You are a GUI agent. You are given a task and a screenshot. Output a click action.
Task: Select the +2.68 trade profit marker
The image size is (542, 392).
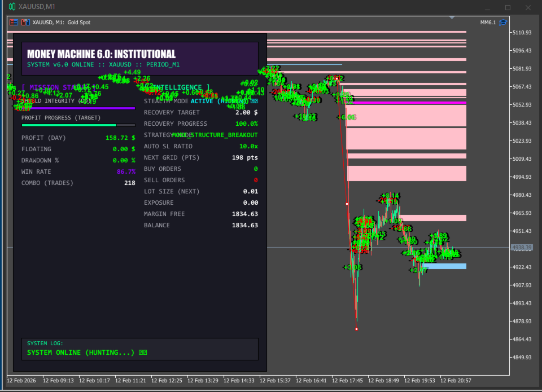click(403, 228)
